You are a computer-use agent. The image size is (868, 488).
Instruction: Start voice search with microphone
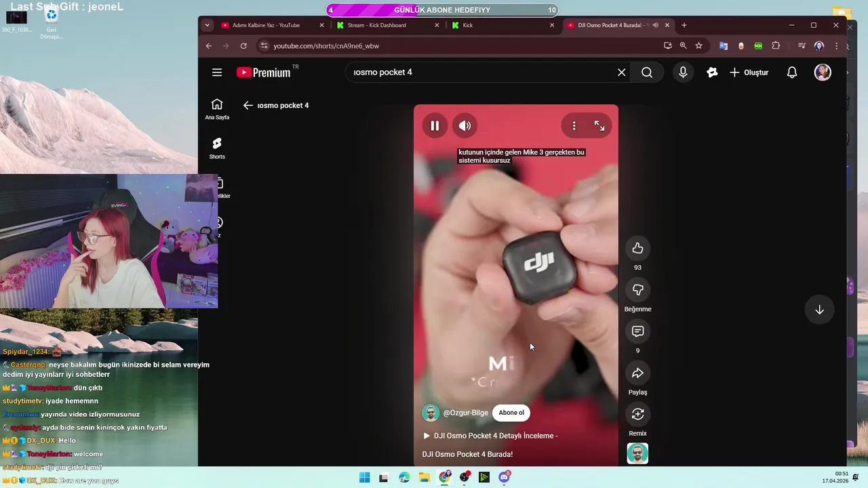click(683, 73)
